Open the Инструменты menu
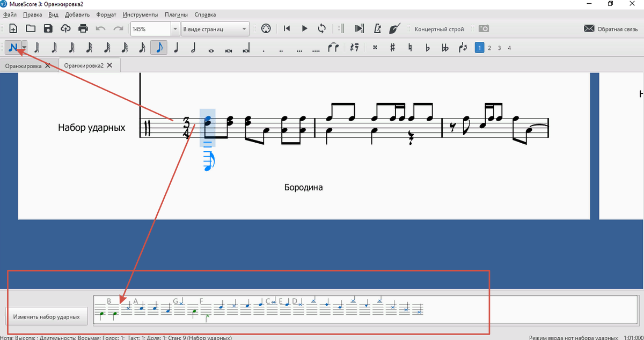Screen dimensions: 644x340 tap(140, 14)
